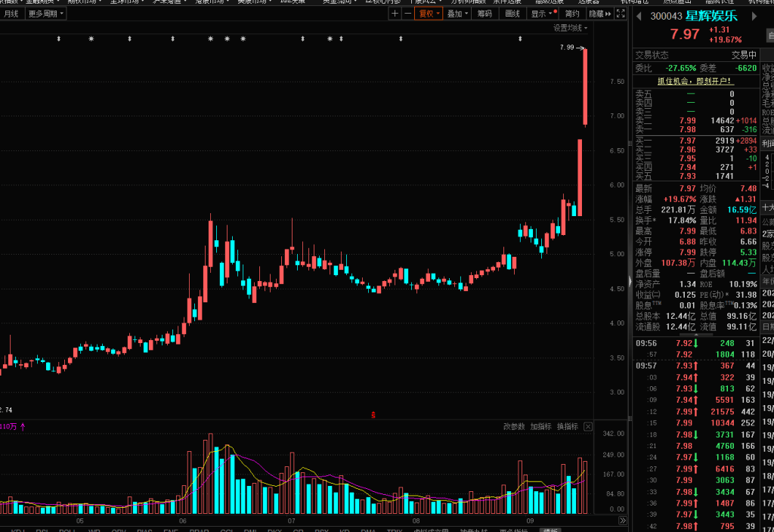Image resolution: width=774 pixels, height=532 pixels.
Task: Open the 叠加 overlay dropdown
Action: [457, 14]
